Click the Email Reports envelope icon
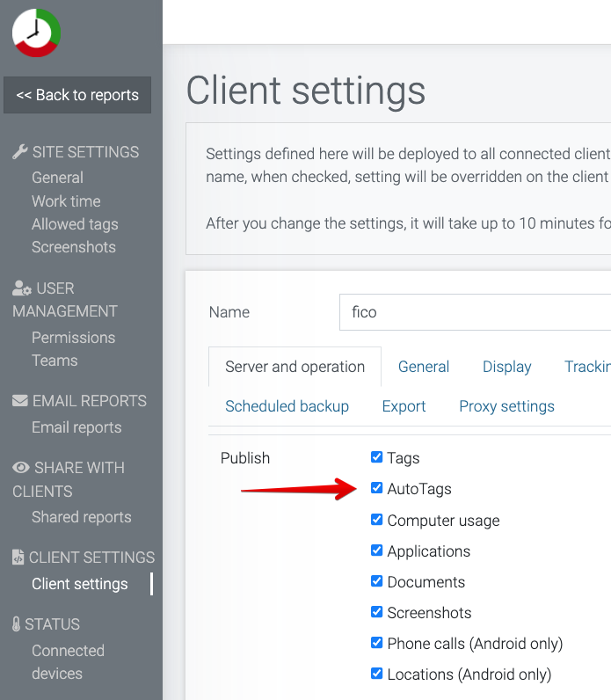Image resolution: width=611 pixels, height=700 pixels. (x=20, y=401)
